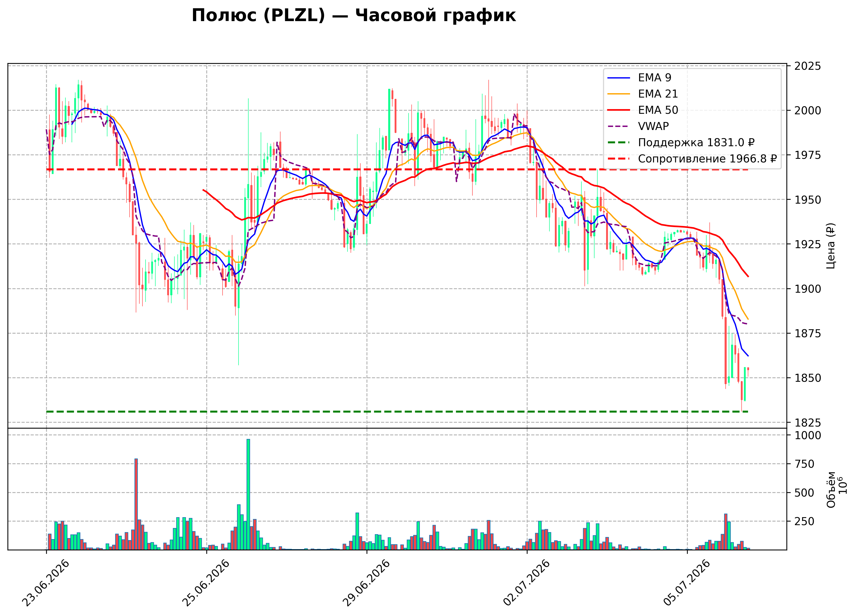
Task: Click the 2000 price axis tick label
Action: pos(808,111)
